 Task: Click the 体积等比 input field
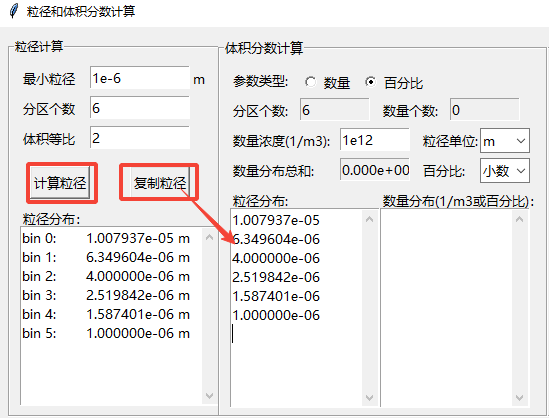coord(140,138)
